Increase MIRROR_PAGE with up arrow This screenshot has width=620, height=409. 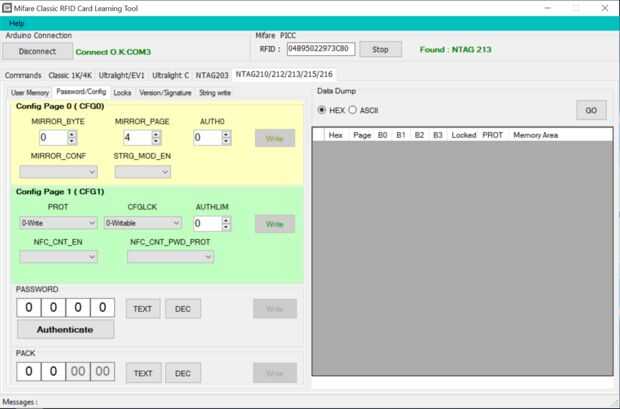(x=156, y=134)
